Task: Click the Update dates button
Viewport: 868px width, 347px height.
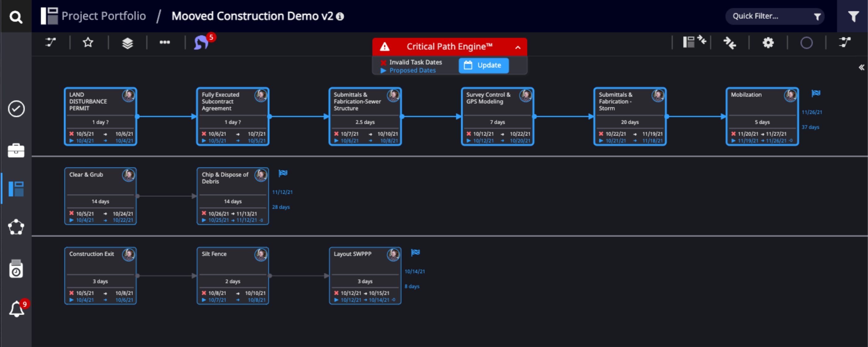Action: pyautogui.click(x=484, y=65)
